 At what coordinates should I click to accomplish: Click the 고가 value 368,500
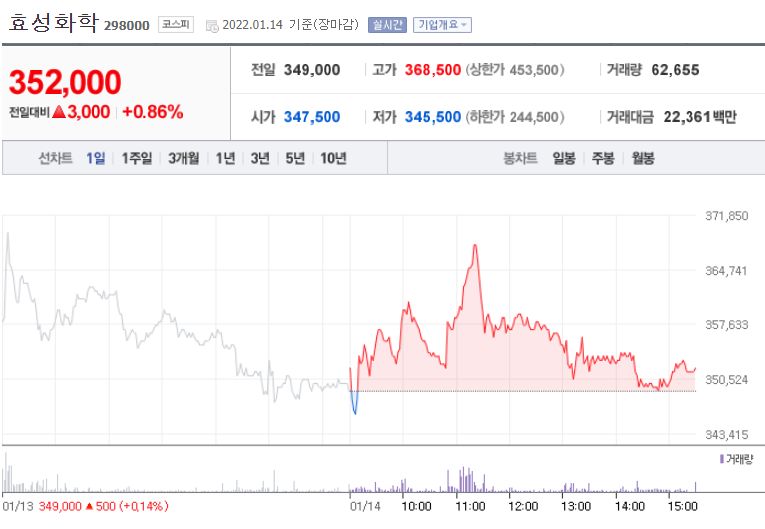433,70
